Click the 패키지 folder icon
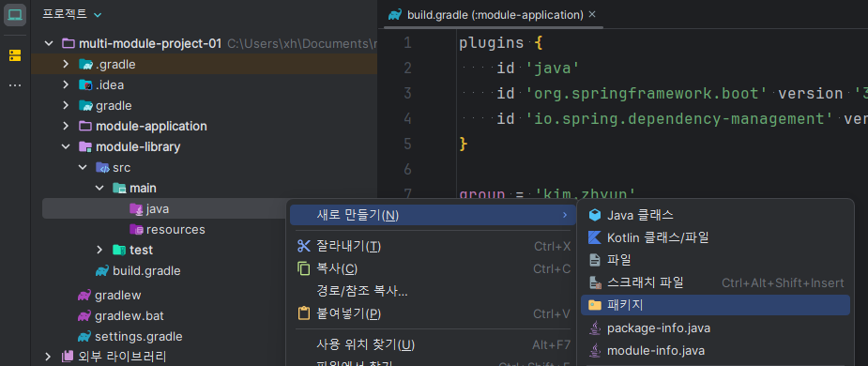The image size is (868, 366). [595, 305]
